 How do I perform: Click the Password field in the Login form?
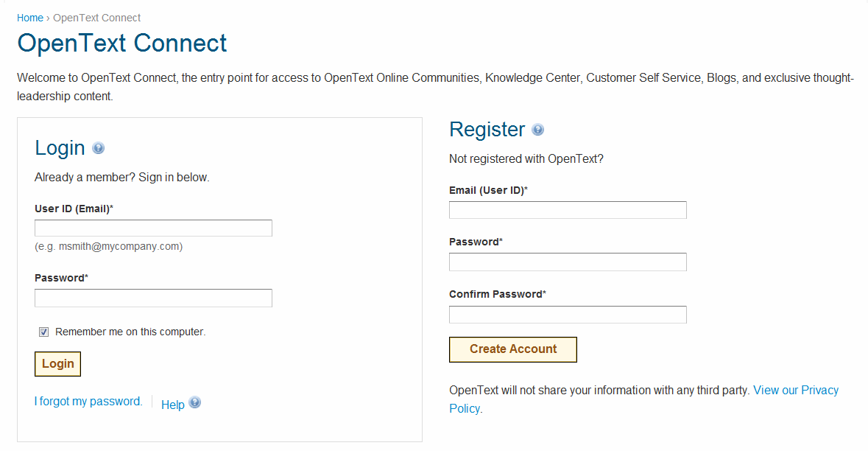152,298
